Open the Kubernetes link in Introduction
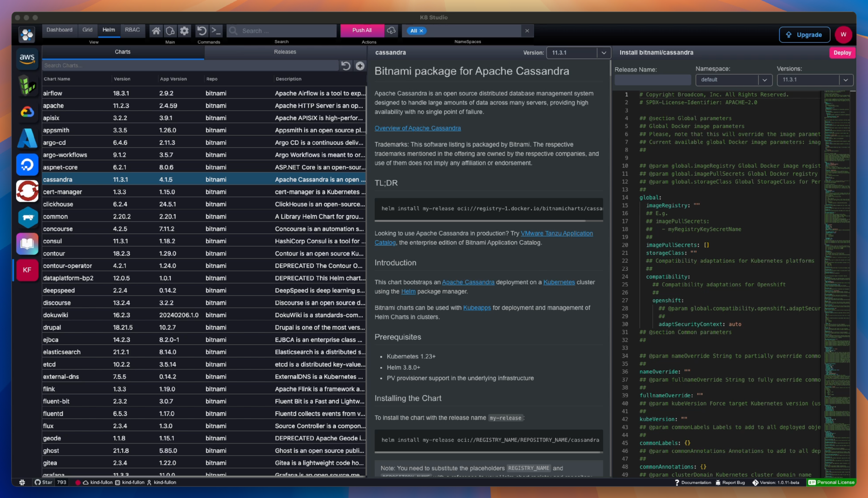The image size is (868, 498). (559, 282)
